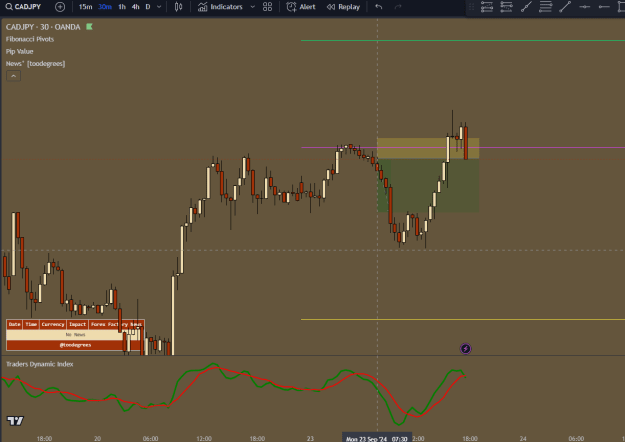This screenshot has width=625, height=442.
Task: Click the purple lightning event marker
Action: point(466,349)
